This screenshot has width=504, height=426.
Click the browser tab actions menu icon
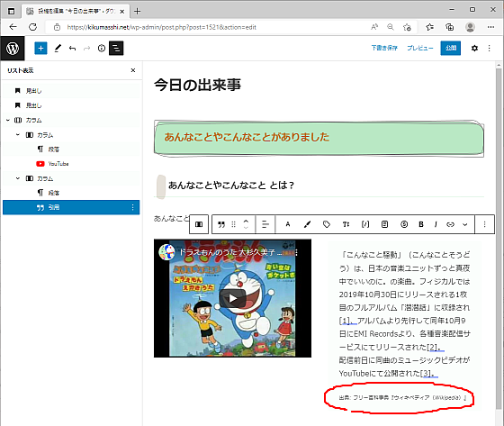11,12
